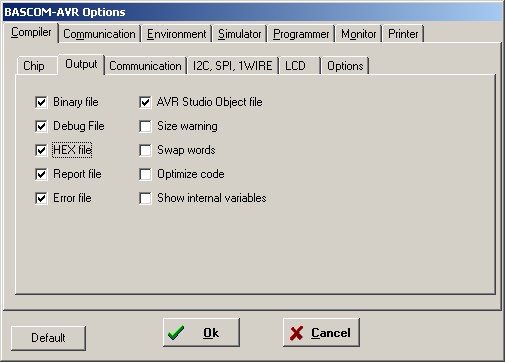Image resolution: width=505 pixels, height=362 pixels.
Task: Dismiss the dialog with Cancel
Action: coord(321,332)
